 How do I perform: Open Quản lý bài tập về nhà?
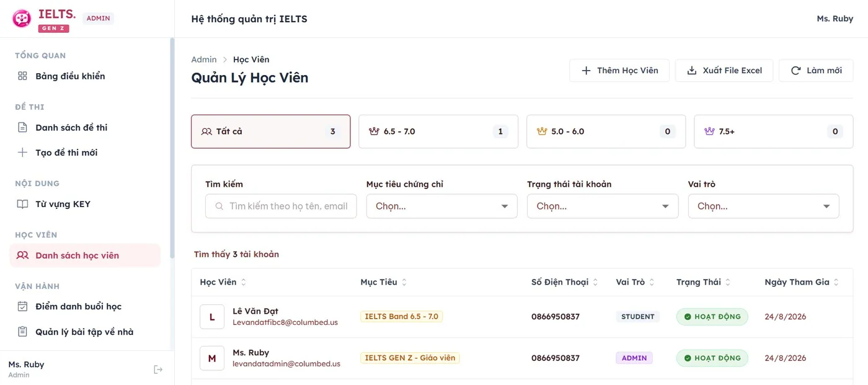85,332
